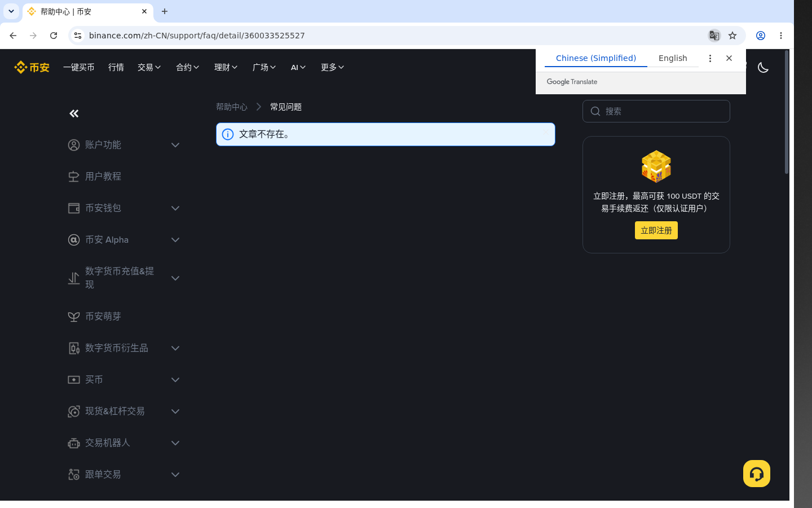Screen dimensions: 812x508
Task: Click 一键买币 in top navigation
Action: click(79, 67)
